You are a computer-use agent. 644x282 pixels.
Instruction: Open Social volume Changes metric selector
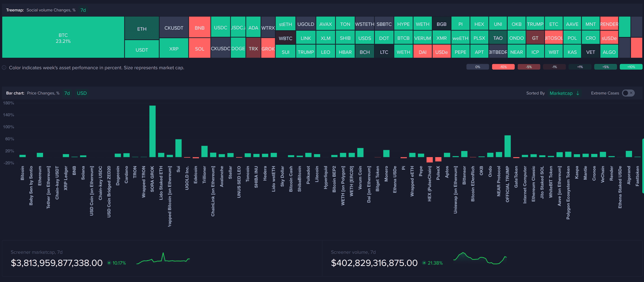(51, 10)
